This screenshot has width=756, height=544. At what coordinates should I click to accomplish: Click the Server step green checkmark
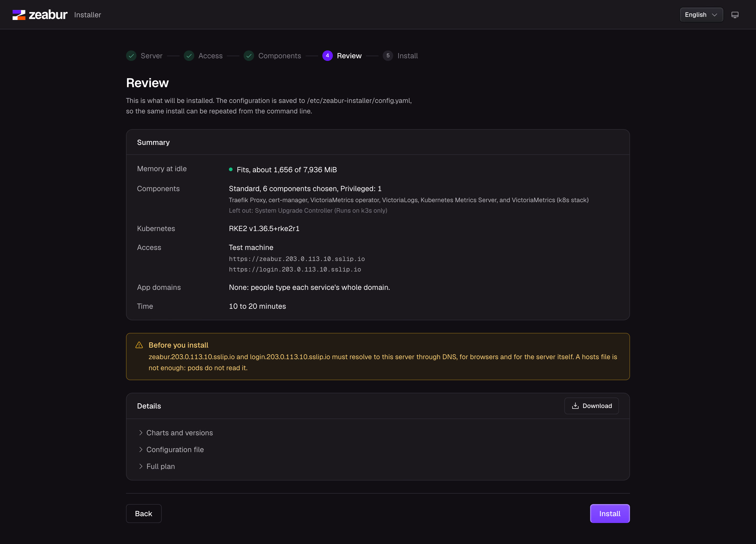coord(131,56)
